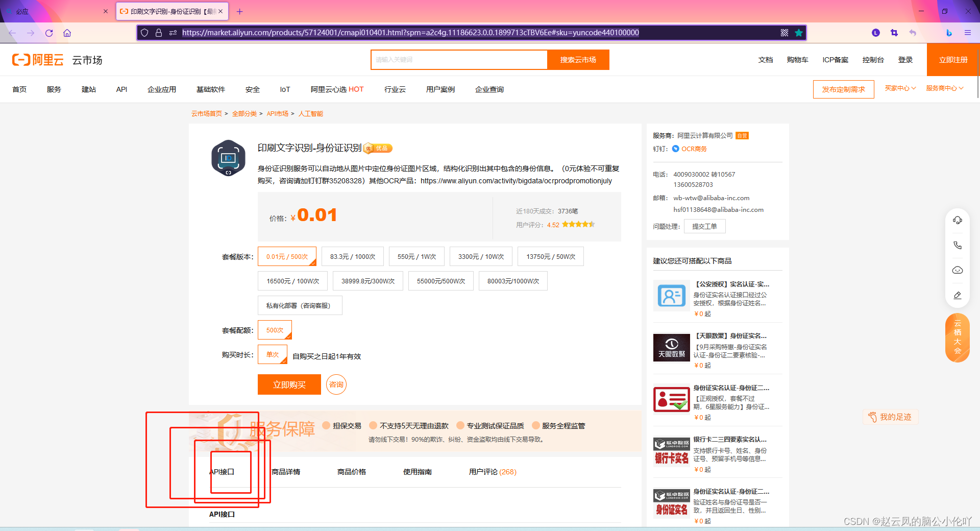Select 私有化部署 option
Screen dimensions: 980x531
[300, 305]
